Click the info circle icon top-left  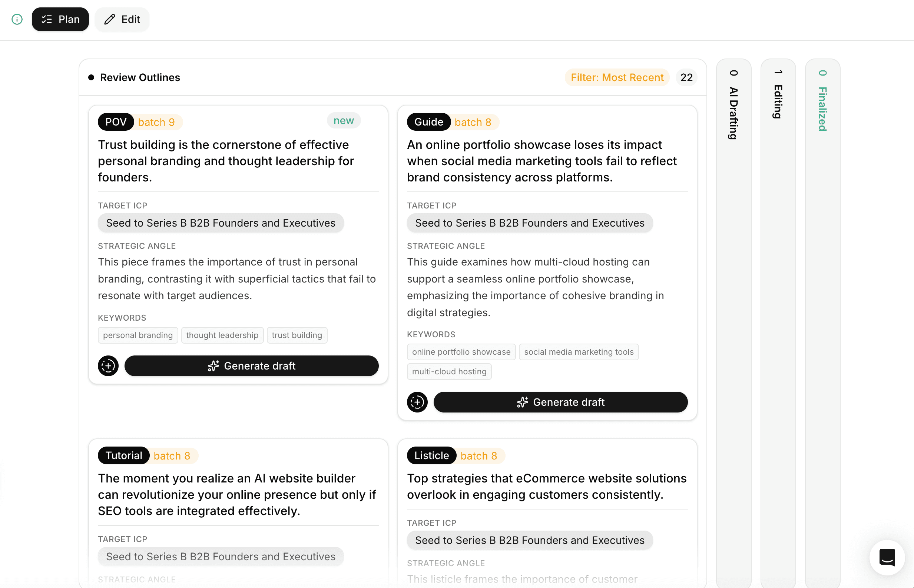[x=17, y=19]
